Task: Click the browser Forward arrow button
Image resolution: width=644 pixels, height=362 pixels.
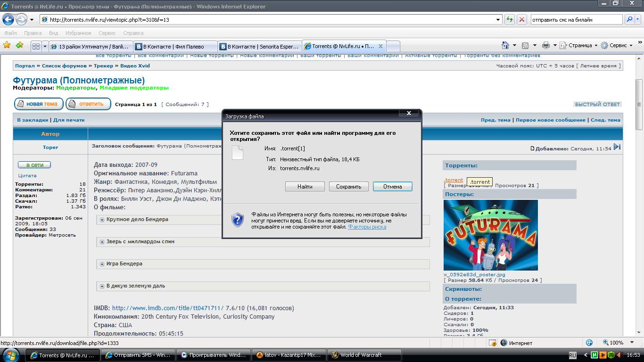Action: coord(21,19)
